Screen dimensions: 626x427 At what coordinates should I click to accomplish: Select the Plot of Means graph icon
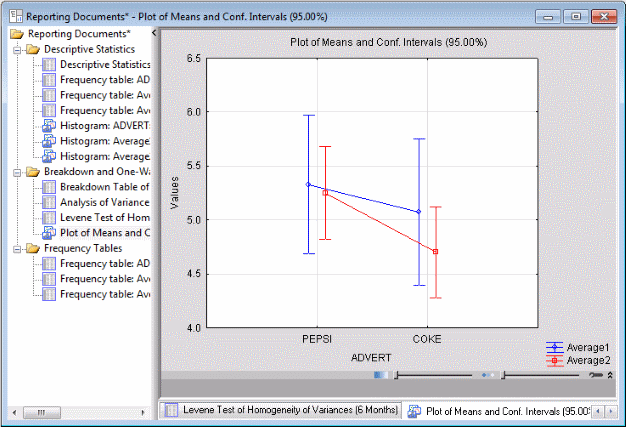click(x=49, y=233)
